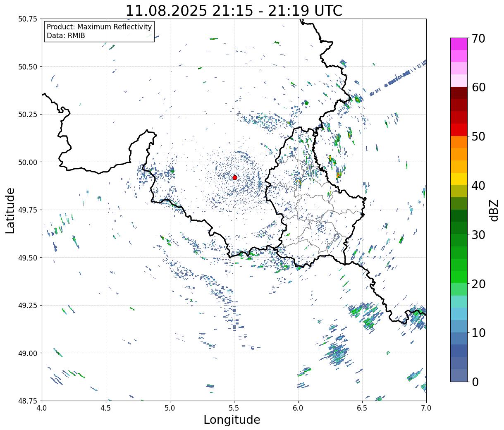Click the longitude tick label 6.5

point(362,408)
